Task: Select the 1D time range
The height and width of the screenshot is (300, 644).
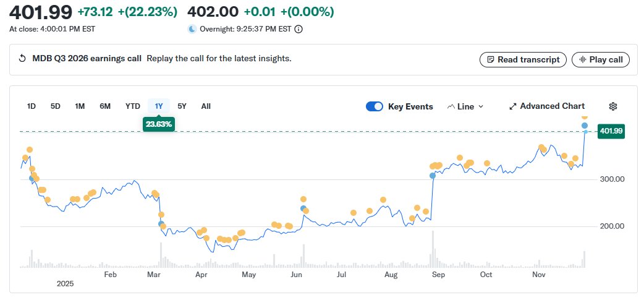Action: click(x=32, y=106)
